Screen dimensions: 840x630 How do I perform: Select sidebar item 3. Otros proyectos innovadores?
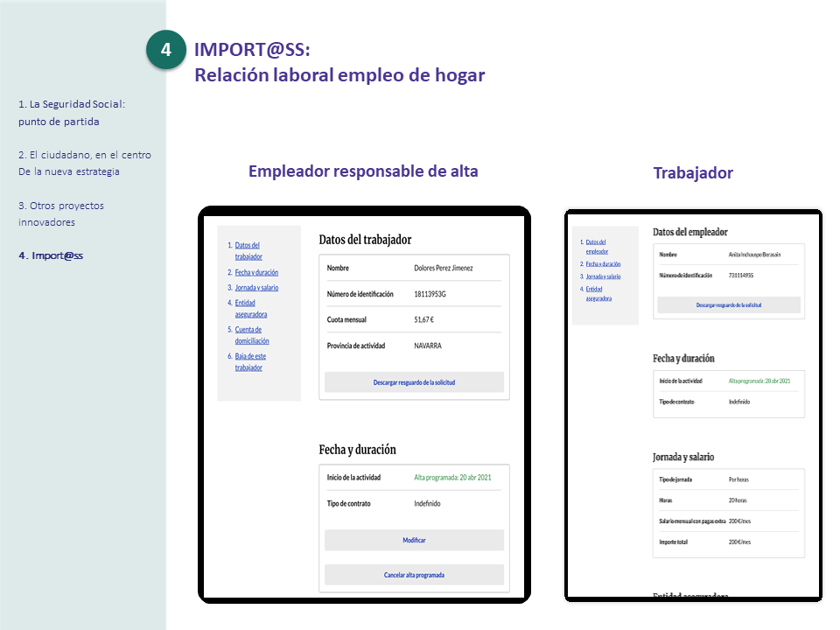click(x=61, y=213)
